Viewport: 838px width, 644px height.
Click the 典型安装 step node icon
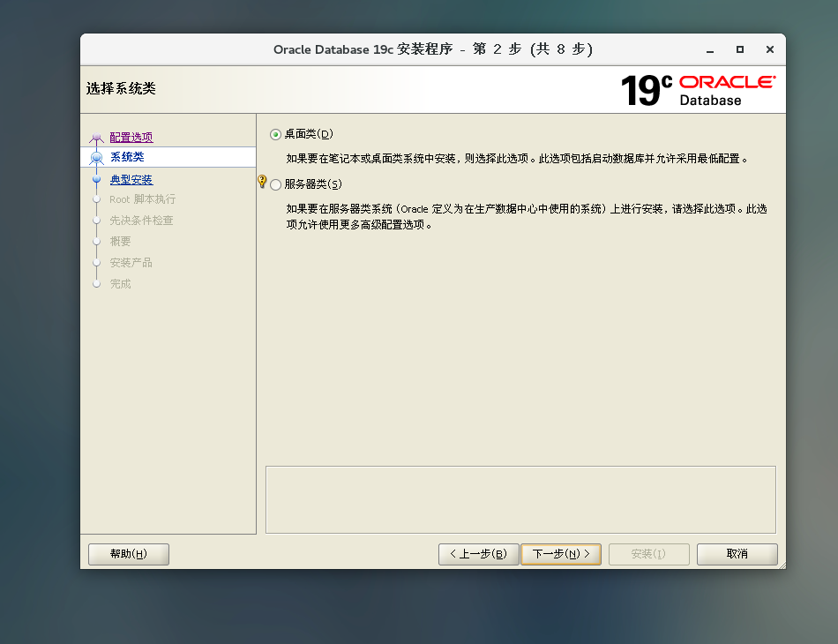pyautogui.click(x=97, y=179)
